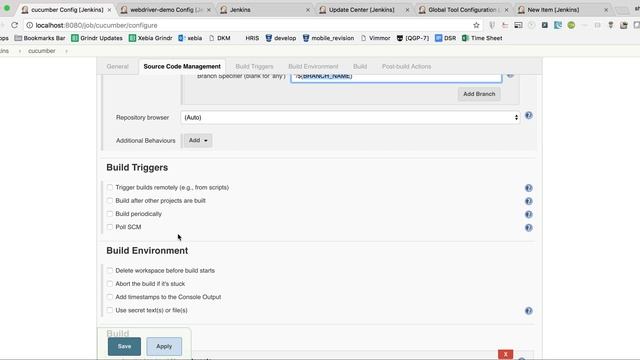Close the cucumber Config browser tab
Viewport: 640px width, 360px height.
[109, 10]
